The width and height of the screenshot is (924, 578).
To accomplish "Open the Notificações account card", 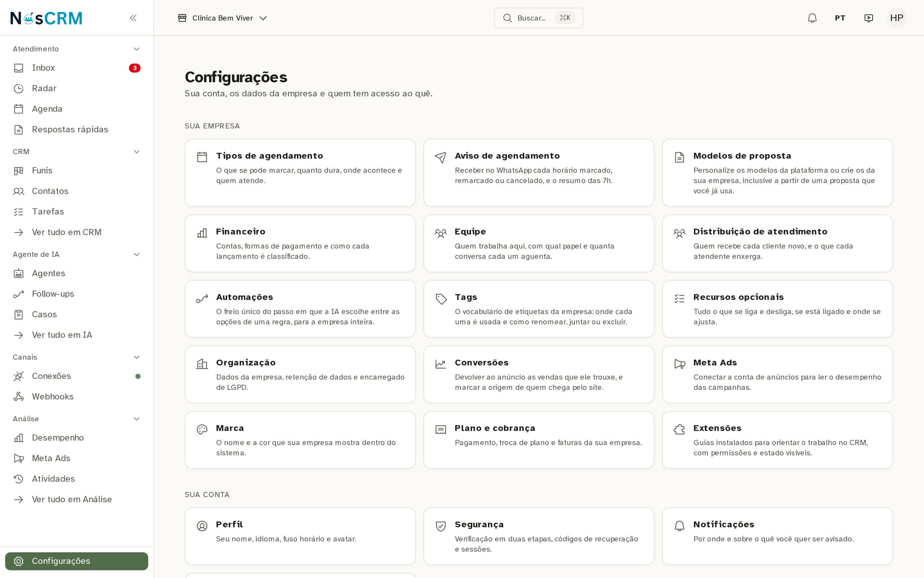I will tap(777, 536).
